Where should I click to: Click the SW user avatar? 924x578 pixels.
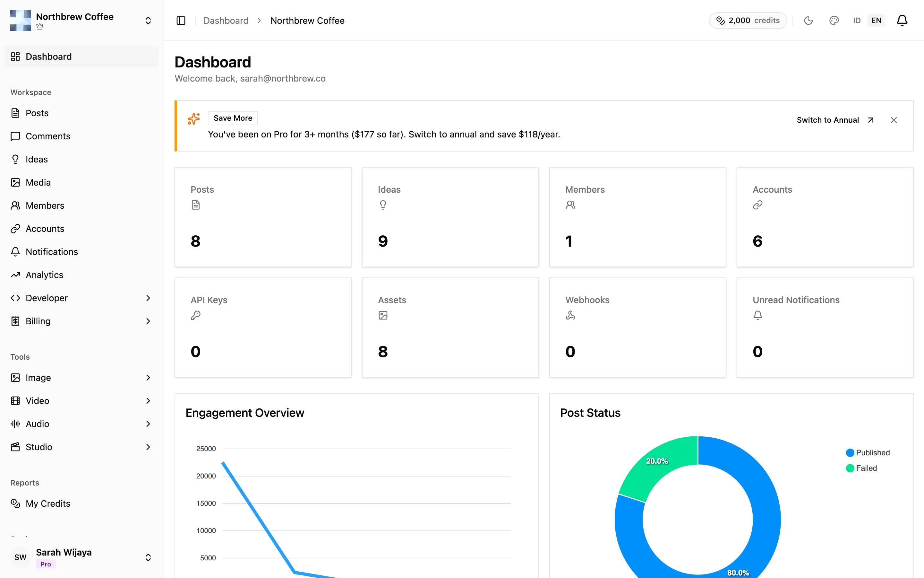click(21, 557)
